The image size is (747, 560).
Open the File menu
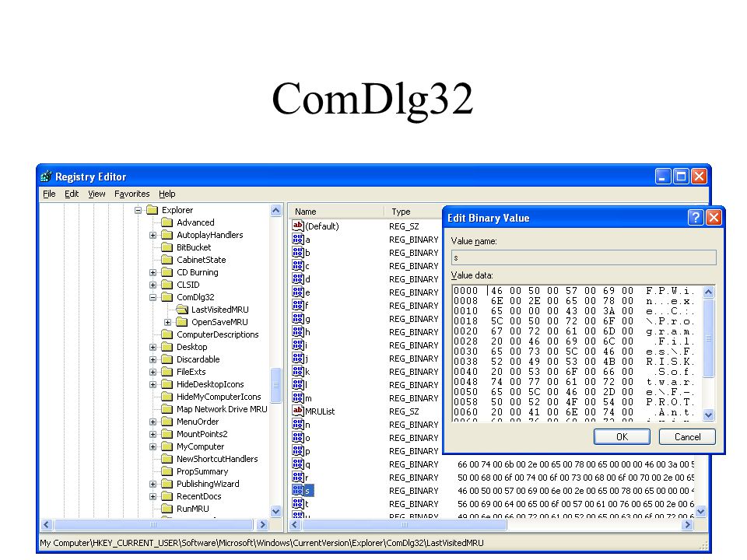click(x=49, y=194)
